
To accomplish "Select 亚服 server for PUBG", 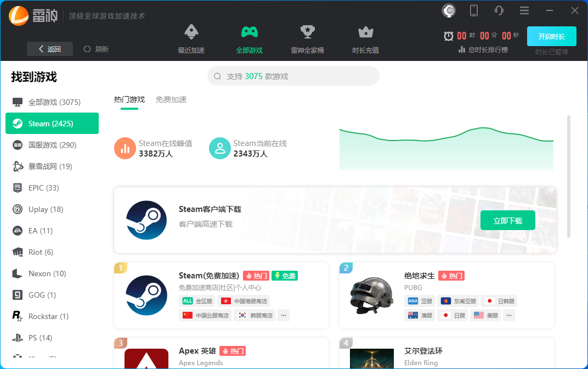I will pyautogui.click(x=420, y=301).
